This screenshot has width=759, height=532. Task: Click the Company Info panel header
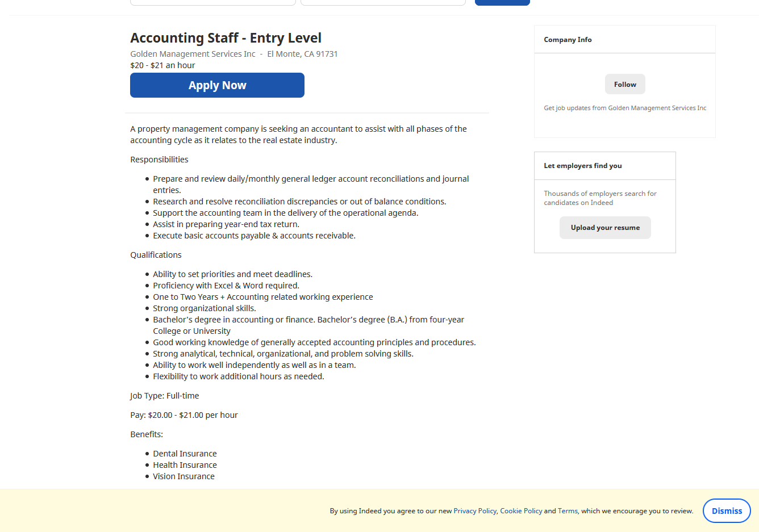coord(624,40)
